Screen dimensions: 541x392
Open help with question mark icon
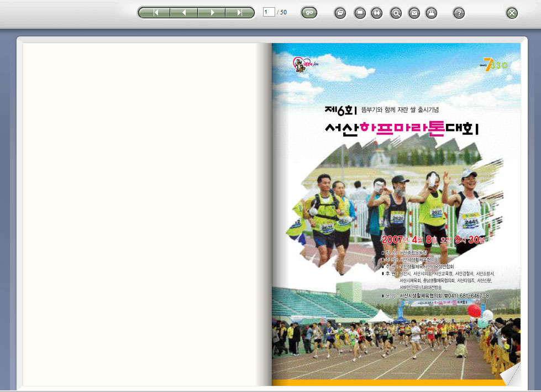[459, 13]
